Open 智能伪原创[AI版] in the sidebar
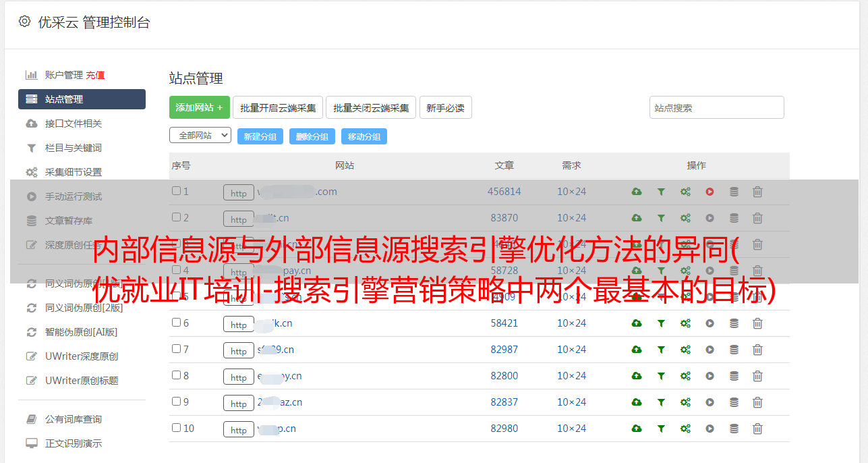 pos(82,332)
